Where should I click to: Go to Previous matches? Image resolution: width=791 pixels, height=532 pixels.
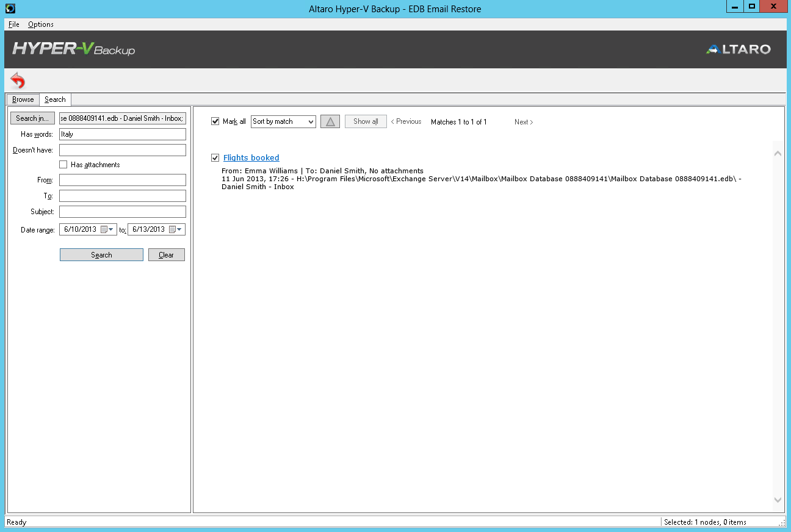tap(406, 122)
